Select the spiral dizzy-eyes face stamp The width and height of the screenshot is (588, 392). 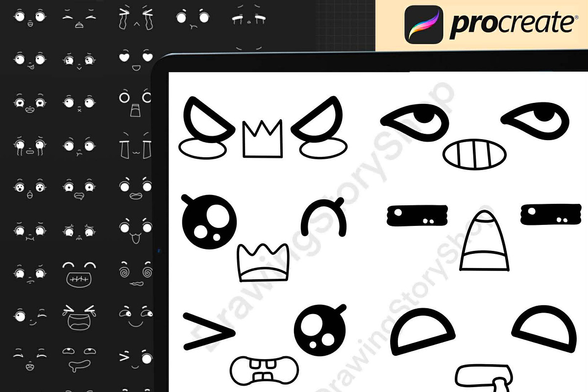pos(135,272)
